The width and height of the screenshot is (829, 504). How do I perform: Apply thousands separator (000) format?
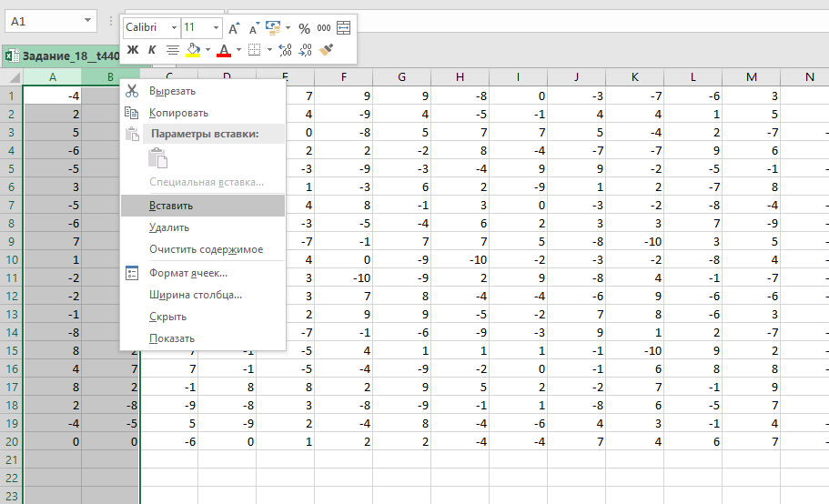tap(323, 28)
